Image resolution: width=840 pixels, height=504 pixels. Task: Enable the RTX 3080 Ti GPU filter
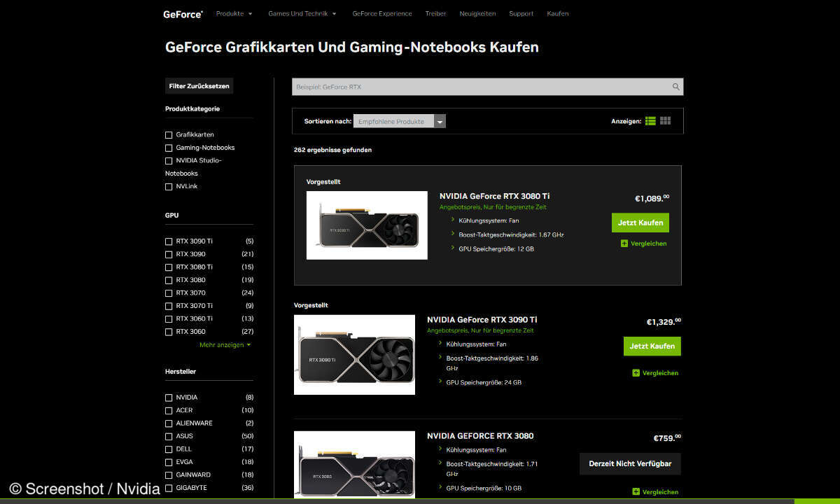(169, 267)
